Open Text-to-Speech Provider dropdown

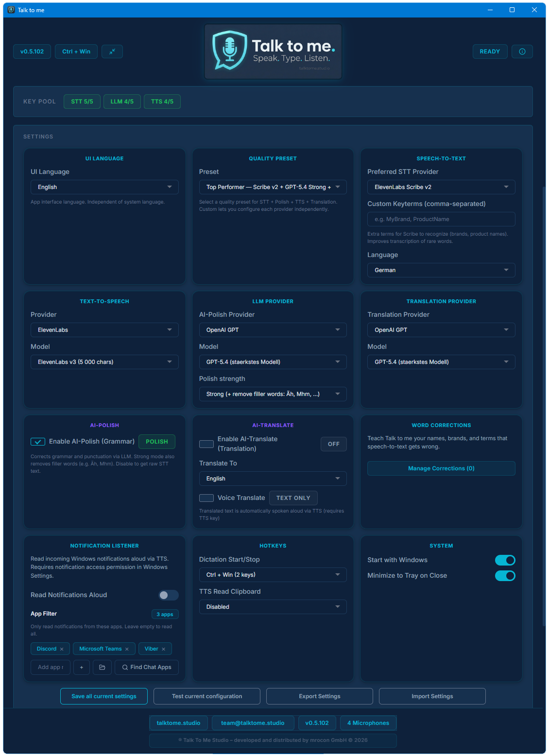point(104,330)
